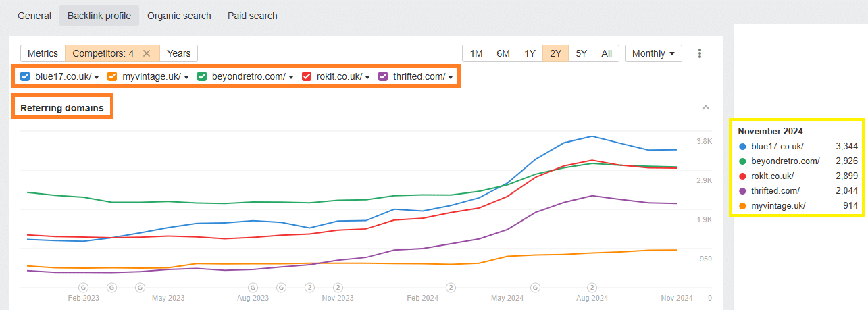Set time range to 6M
The width and height of the screenshot is (868, 310).
click(503, 53)
